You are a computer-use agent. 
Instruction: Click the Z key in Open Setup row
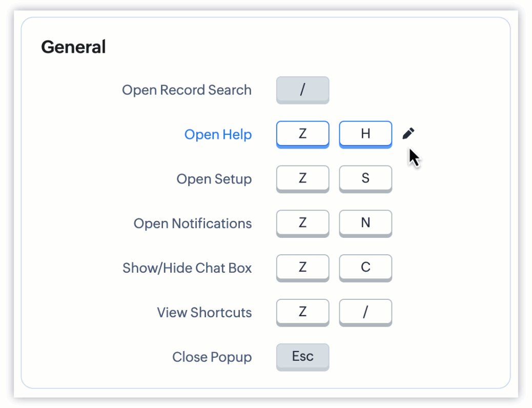[302, 179]
